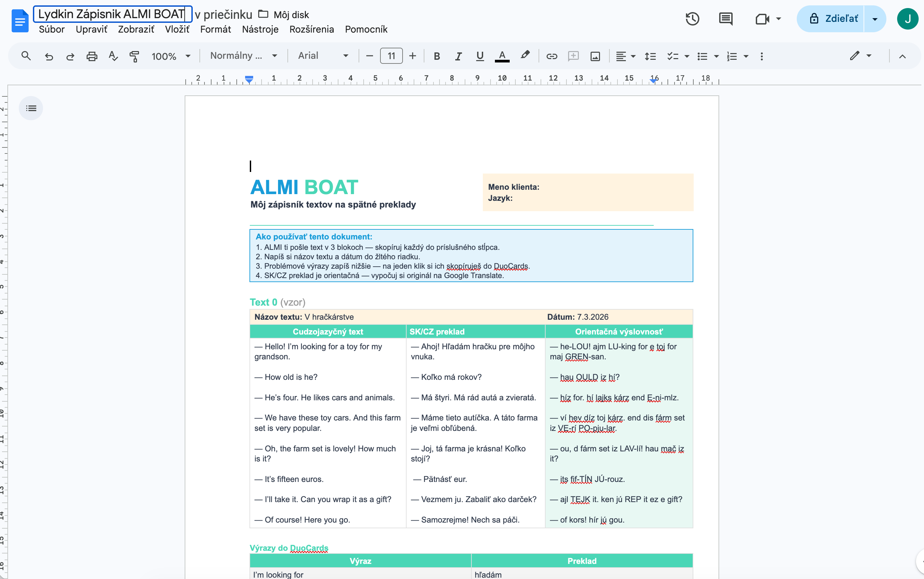Open the Formát menu
This screenshot has height=579, width=924.
point(216,30)
